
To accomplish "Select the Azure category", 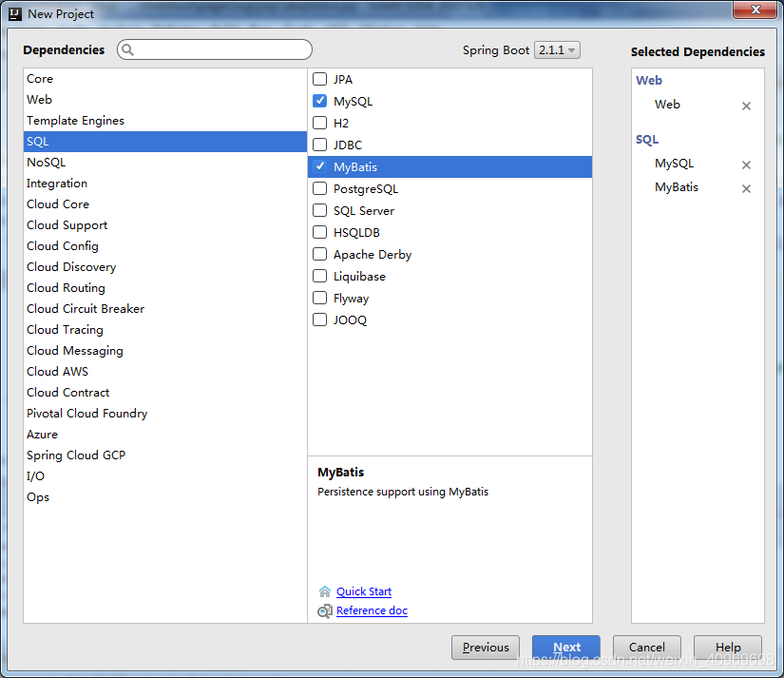I will [165, 435].
